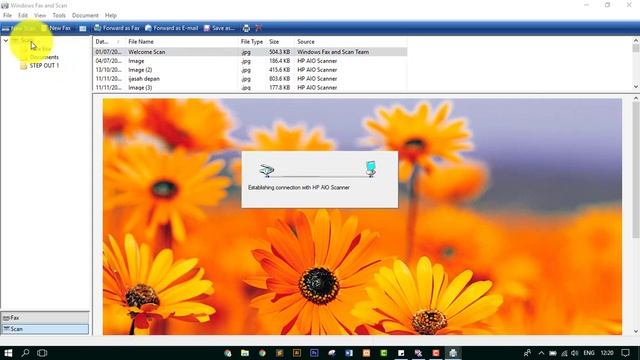Click the People icon in tray
The width and height of the screenshot is (640, 360).
527,353
